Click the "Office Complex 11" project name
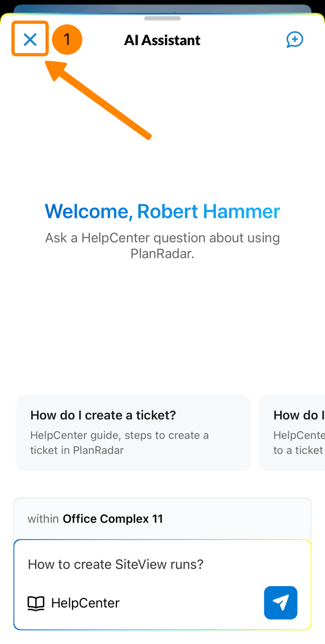 coord(113,518)
